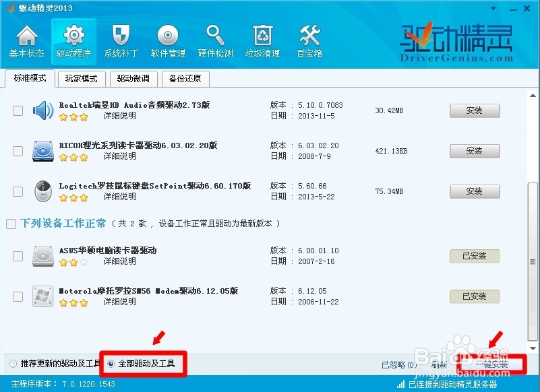Open 详细说明 for RICOH card reader
This screenshot has width=540, height=392.
(120, 156)
